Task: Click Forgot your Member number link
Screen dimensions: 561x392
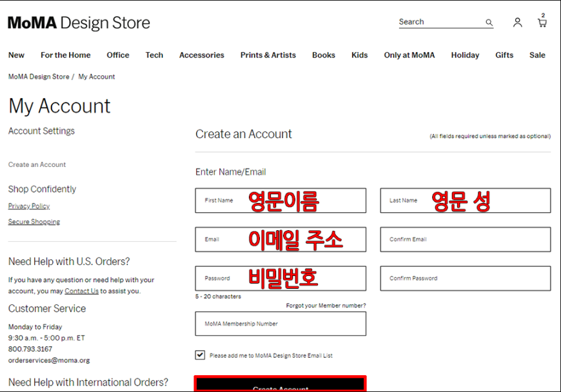Action: coord(326,306)
